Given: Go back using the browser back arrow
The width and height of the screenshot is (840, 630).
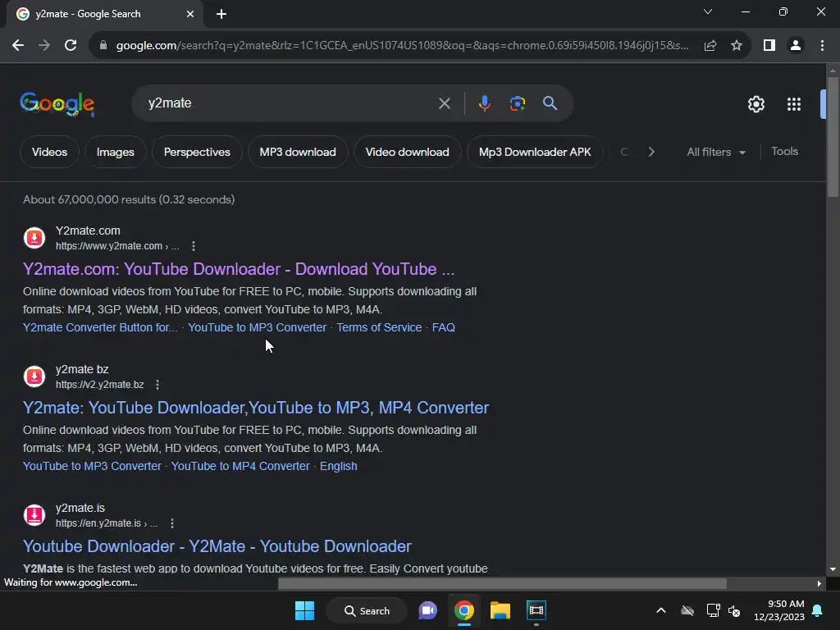Looking at the screenshot, I should (18, 46).
